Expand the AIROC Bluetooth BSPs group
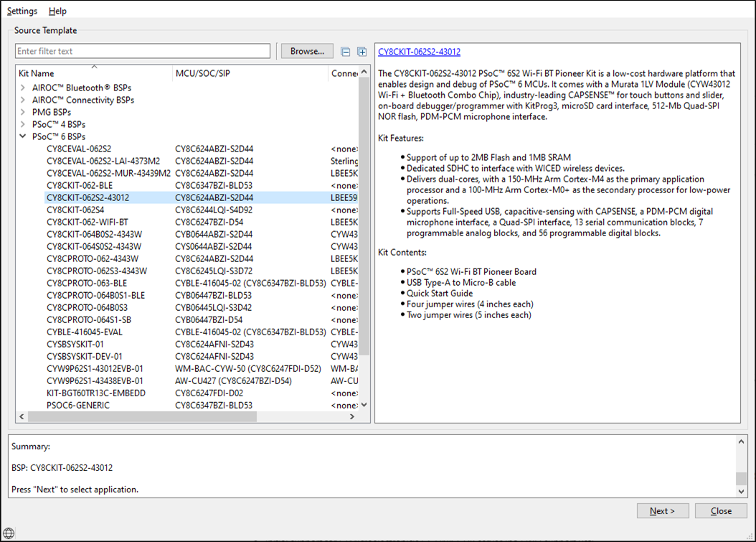Screen dimensions: 756x542 coord(23,88)
